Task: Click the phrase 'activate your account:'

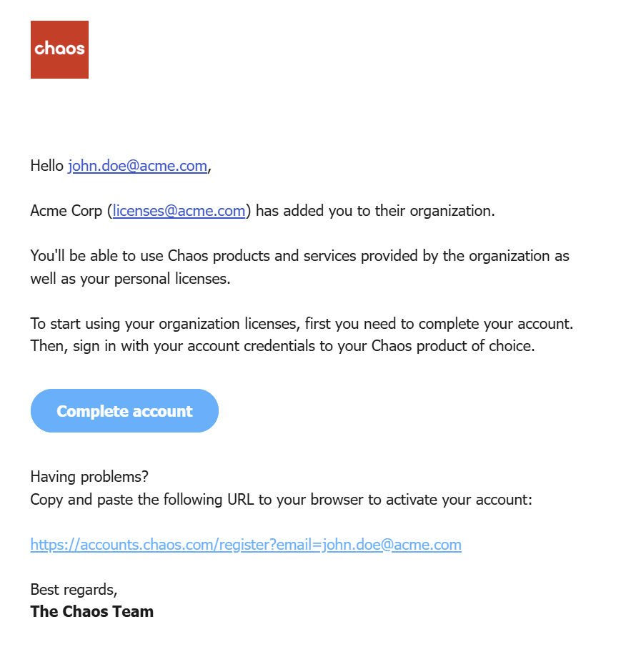Action: coord(459,500)
